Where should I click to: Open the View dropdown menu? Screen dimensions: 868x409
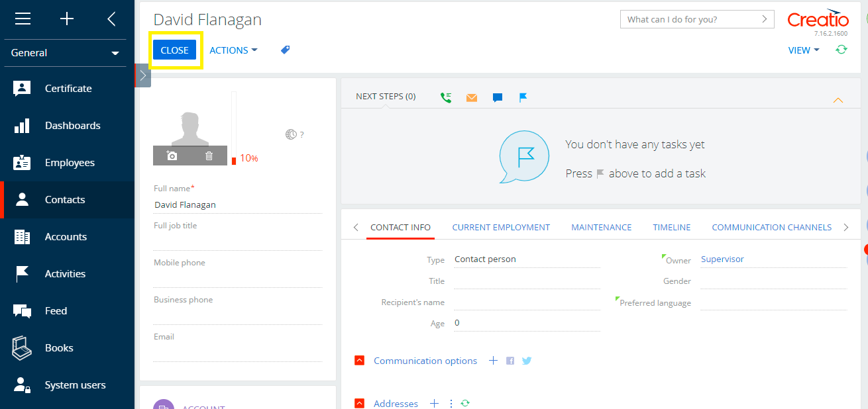pyautogui.click(x=804, y=50)
